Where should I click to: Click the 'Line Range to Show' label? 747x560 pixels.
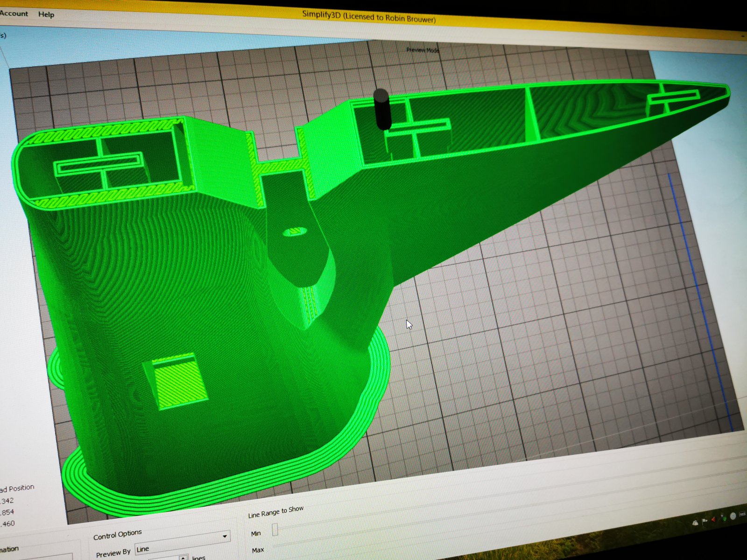(276, 512)
